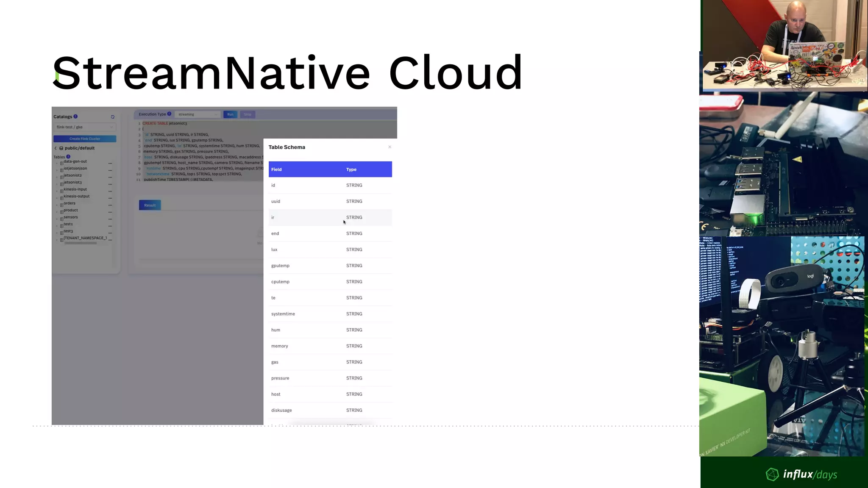Click the Catalogs info icon
Image resolution: width=868 pixels, height=488 pixels.
(75, 116)
